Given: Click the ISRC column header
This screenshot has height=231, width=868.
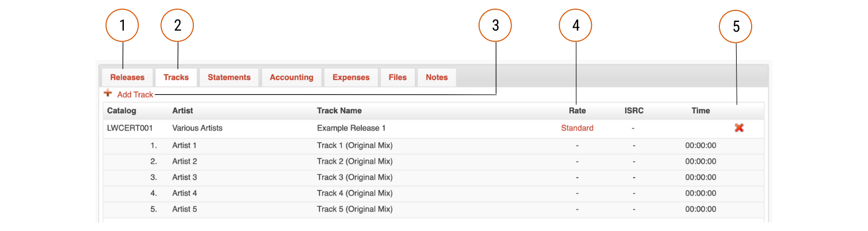Looking at the screenshot, I should pyautogui.click(x=634, y=111).
